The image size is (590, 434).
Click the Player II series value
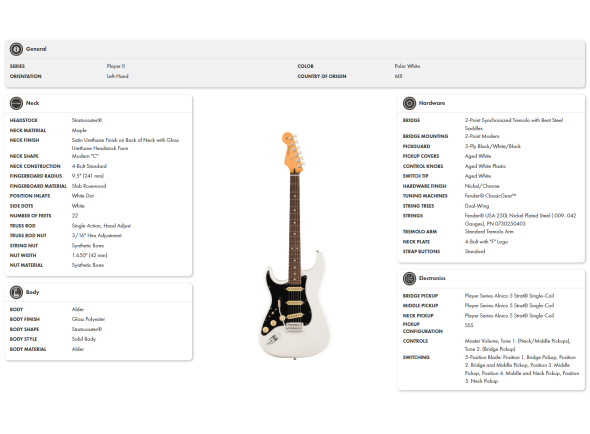pyautogui.click(x=116, y=66)
